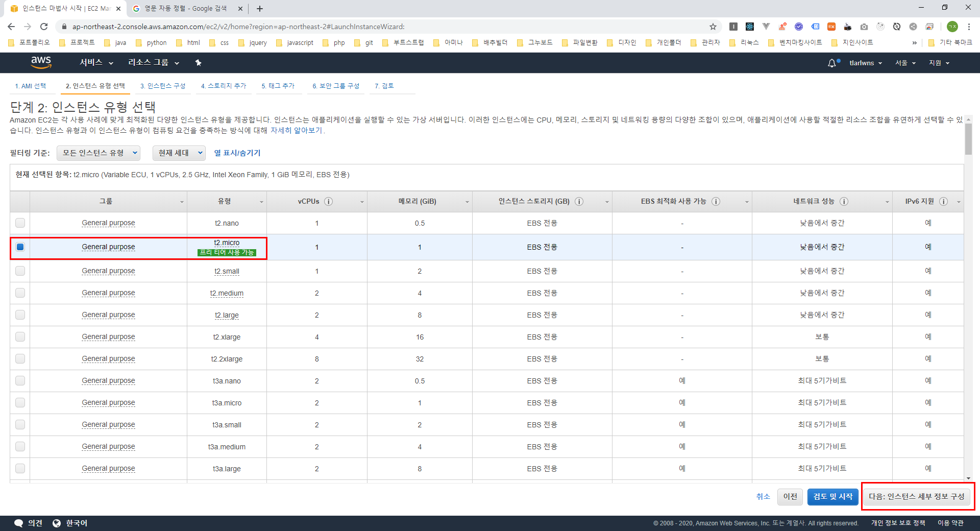Screen dimensions: 980x531
Task: Show IPv6 support column info icon
Action: 944,201
